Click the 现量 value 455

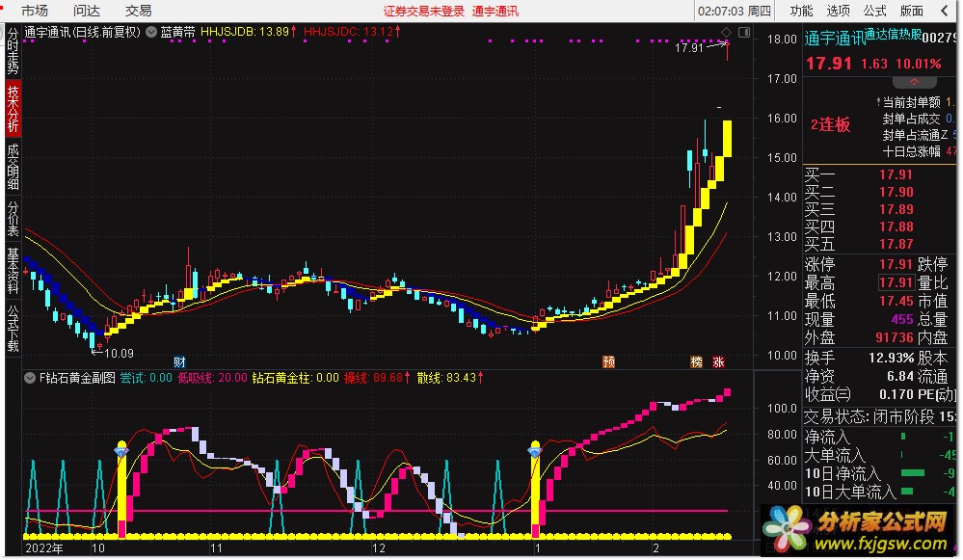902,319
